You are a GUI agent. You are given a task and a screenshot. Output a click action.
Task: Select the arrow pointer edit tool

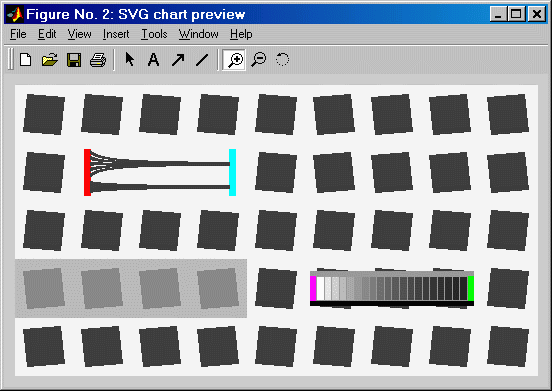130,59
